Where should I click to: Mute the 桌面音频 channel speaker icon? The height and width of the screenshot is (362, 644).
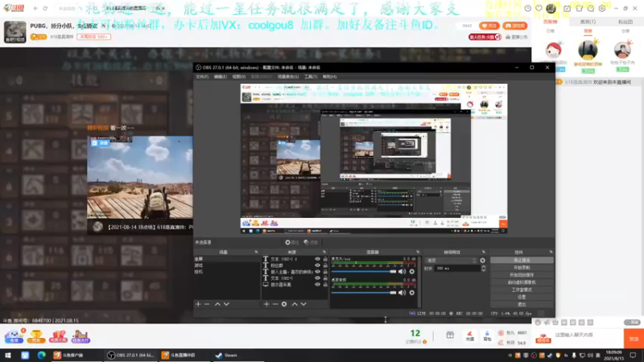click(402, 293)
